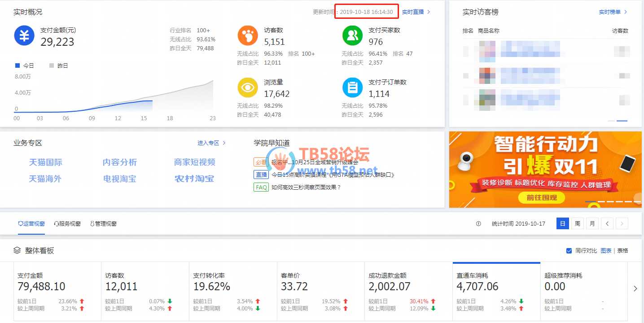Go to the next statistics date
Viewport: 644px width, 323px height.
point(622,223)
